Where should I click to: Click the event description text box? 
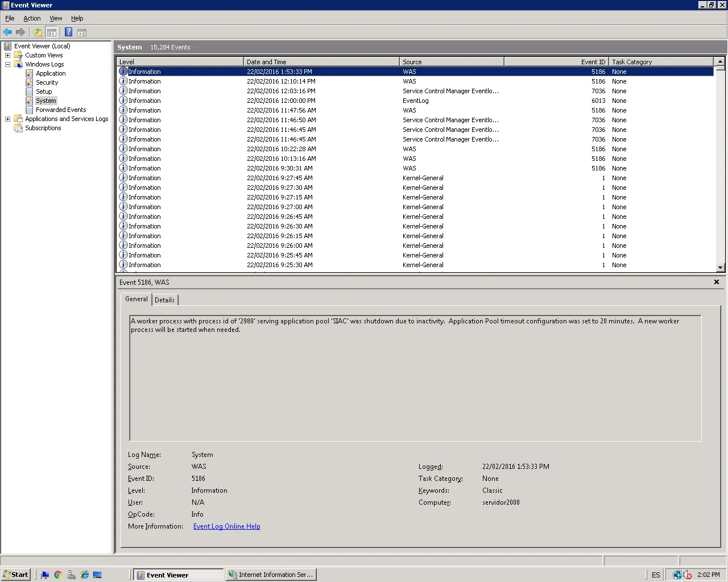[x=415, y=378]
